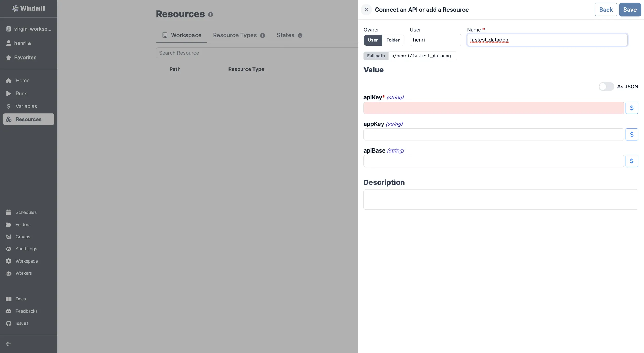The width and height of the screenshot is (644, 353).
Task: Switch to the Resource Types tab
Action: coord(234,35)
